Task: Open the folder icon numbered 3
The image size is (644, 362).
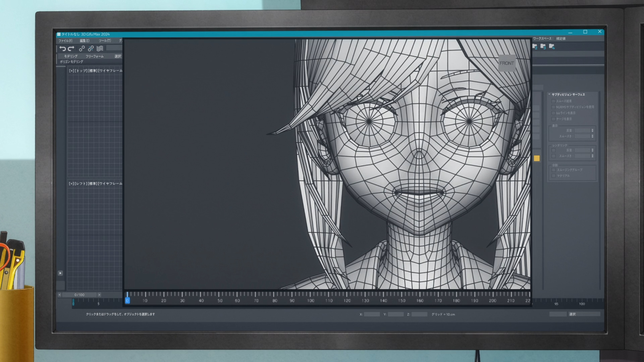Action: click(x=543, y=47)
